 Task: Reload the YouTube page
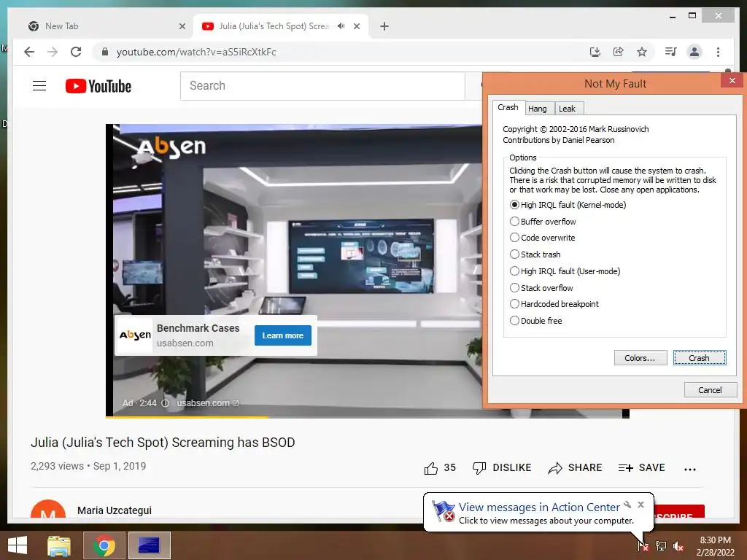tap(76, 52)
